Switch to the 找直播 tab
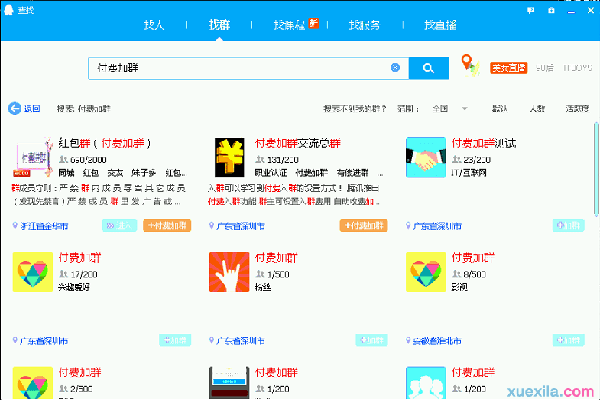 [x=440, y=25]
